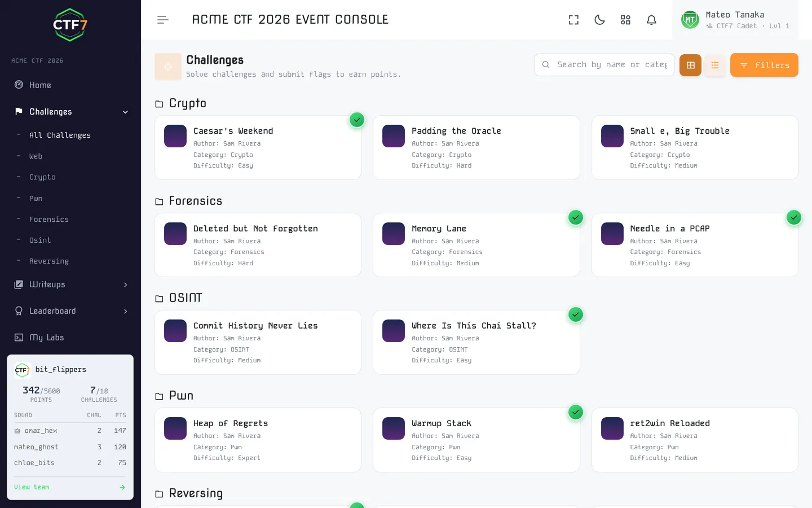The height and width of the screenshot is (508, 812).
Task: Click the Challenges page header icon
Action: pos(168,67)
